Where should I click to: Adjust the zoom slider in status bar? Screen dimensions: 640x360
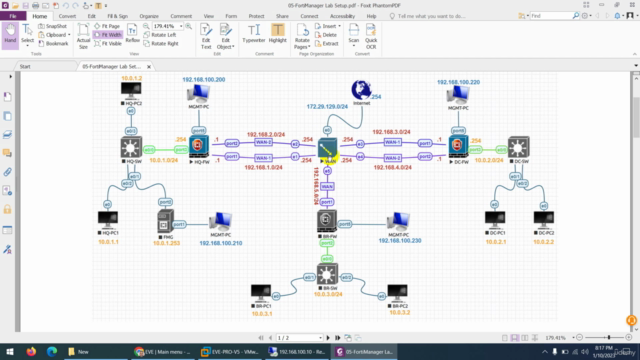tap(609, 338)
